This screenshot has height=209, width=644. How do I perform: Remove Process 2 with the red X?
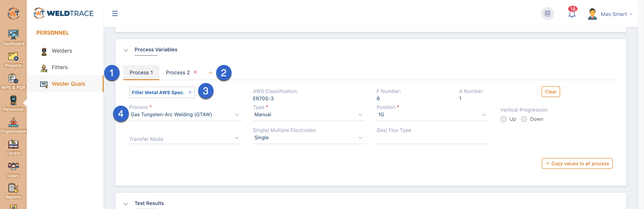click(x=195, y=72)
